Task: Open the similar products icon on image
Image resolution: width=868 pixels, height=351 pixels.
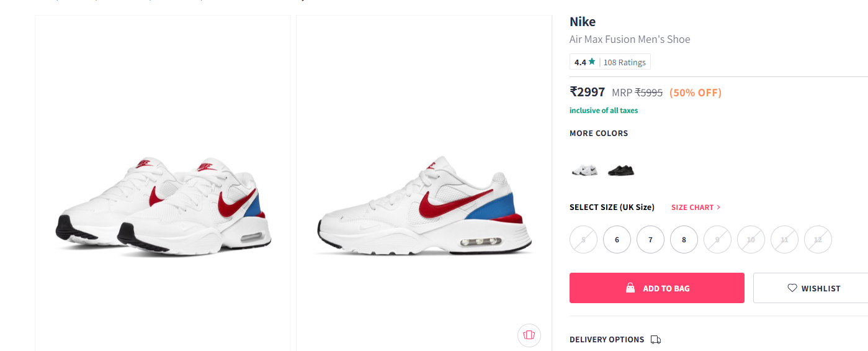Action: click(x=529, y=335)
